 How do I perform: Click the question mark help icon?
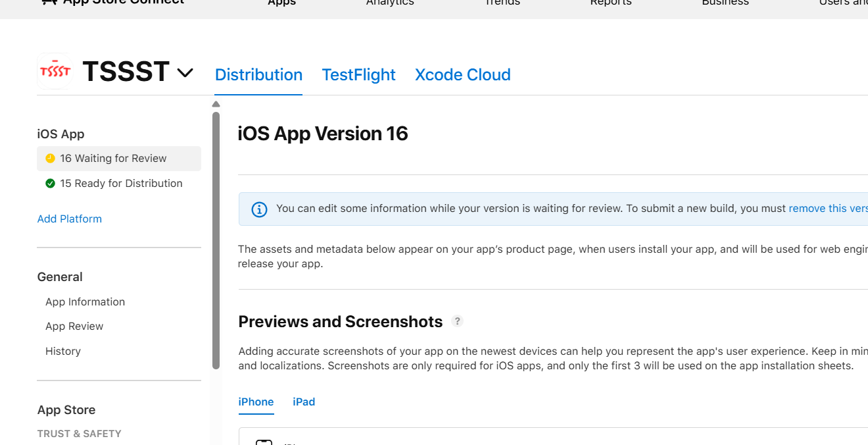click(x=458, y=321)
